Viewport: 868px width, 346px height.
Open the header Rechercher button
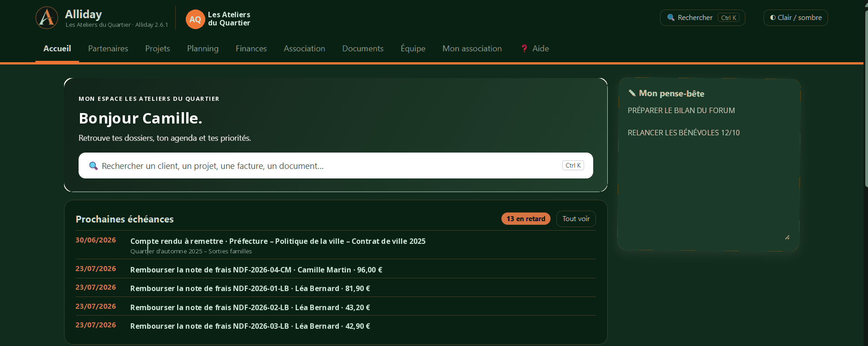[702, 18]
